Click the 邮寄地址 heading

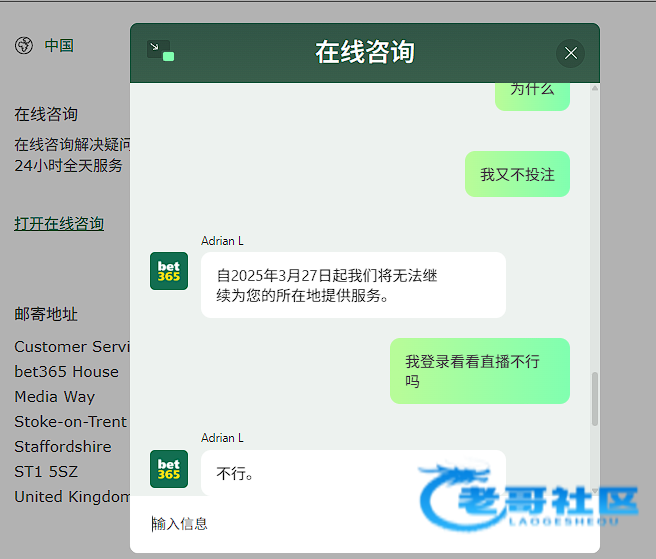pyautogui.click(x=46, y=314)
